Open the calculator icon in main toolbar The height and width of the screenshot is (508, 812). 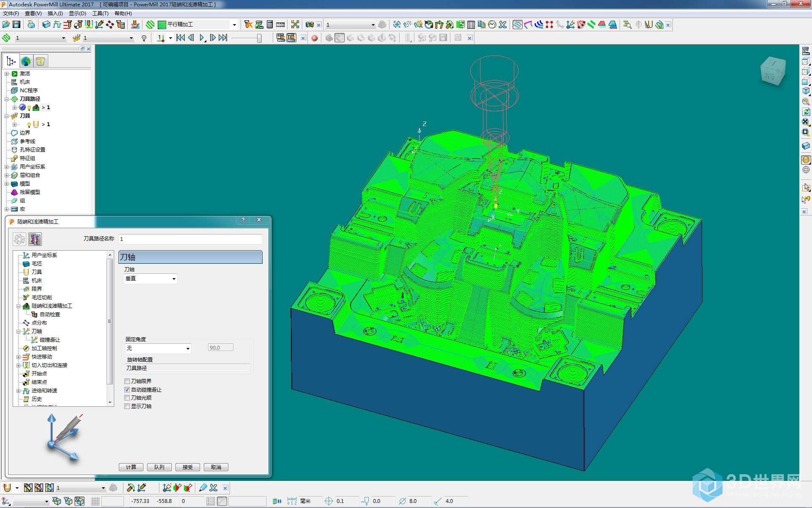(x=270, y=25)
